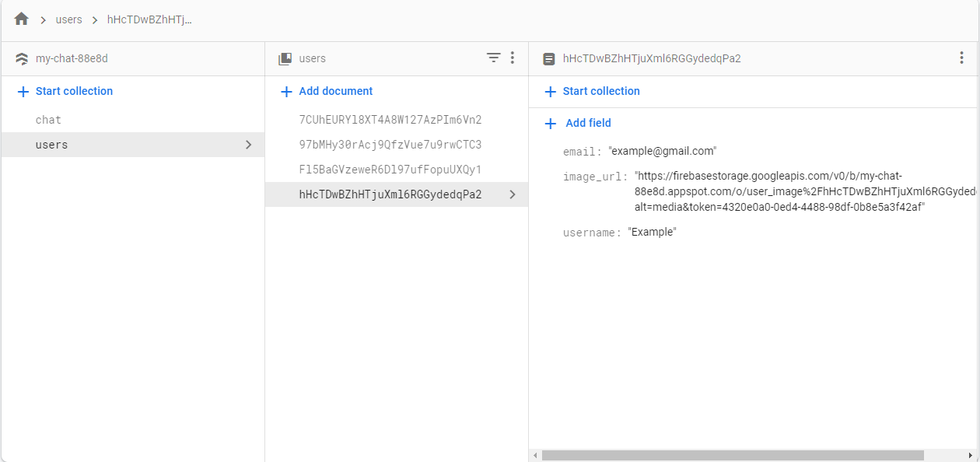Click the scrollbar left arrow
The width and height of the screenshot is (980, 462).
pyautogui.click(x=534, y=455)
